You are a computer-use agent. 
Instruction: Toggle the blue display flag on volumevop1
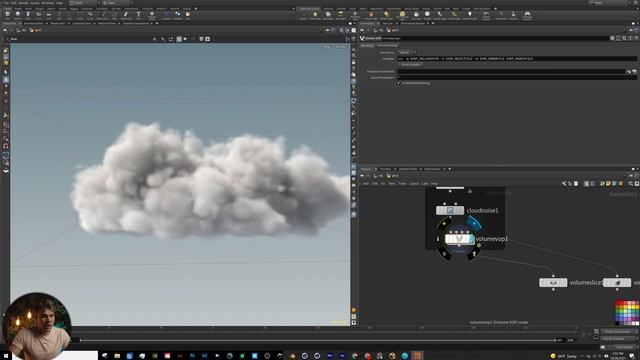tap(474, 224)
